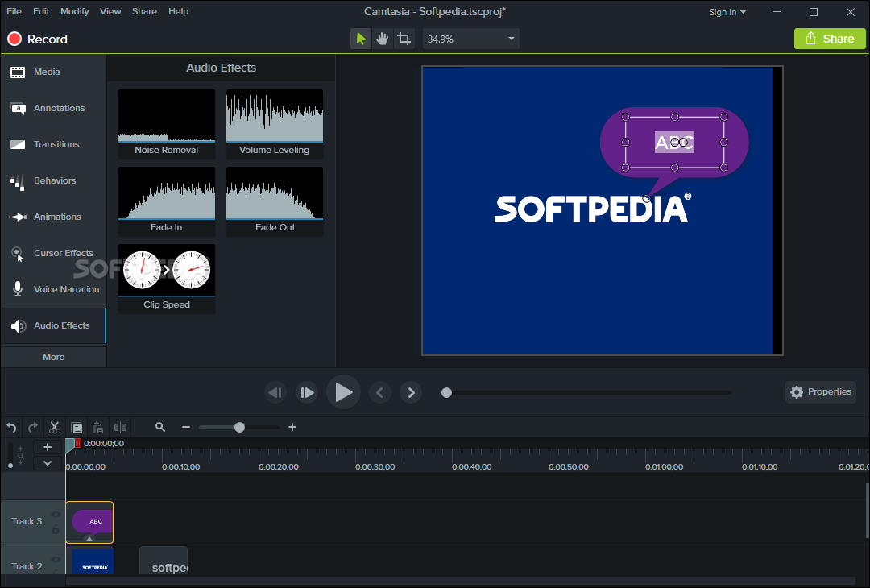Click the timeline zoom slider handle

click(x=240, y=427)
